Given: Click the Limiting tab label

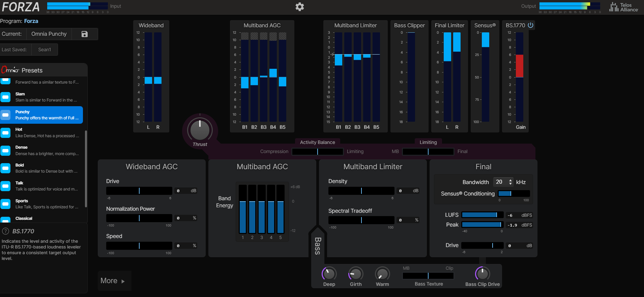Looking at the screenshot, I should click(x=428, y=142).
